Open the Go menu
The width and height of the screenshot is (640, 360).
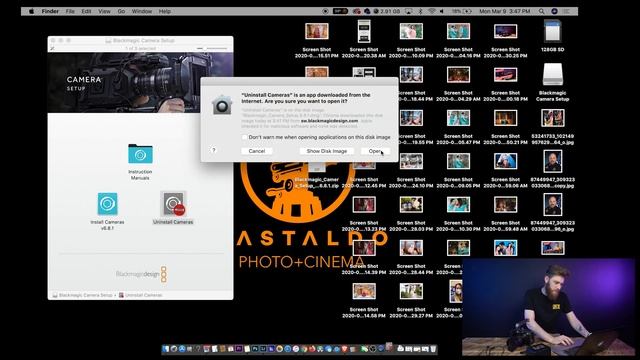pyautogui.click(x=121, y=11)
